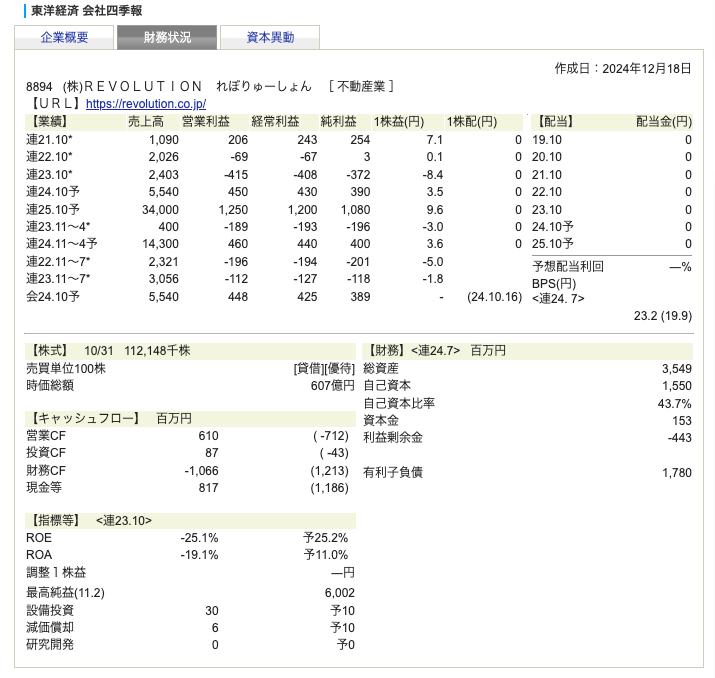715x678 pixels.
Task: Switch to the 資本異動 tab
Action: [270, 37]
